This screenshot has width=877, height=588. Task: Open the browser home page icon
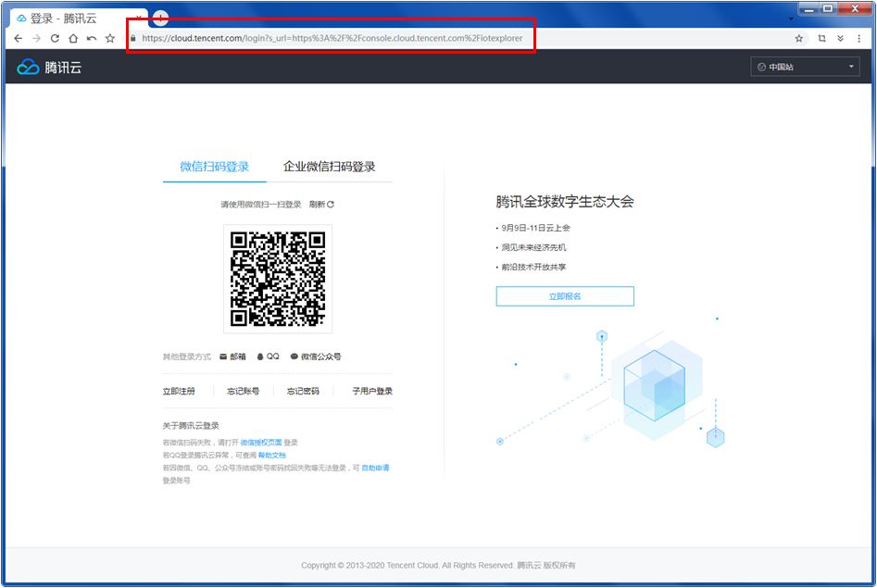(73, 38)
